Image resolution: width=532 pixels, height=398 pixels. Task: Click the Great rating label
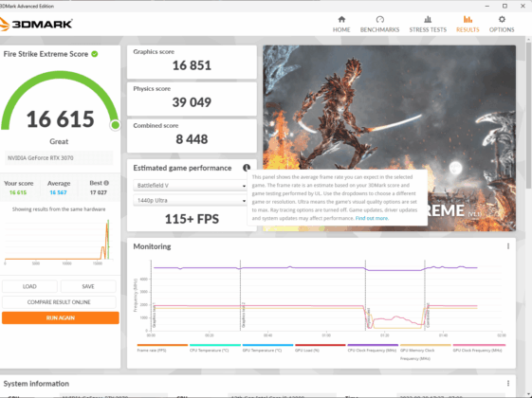click(59, 141)
